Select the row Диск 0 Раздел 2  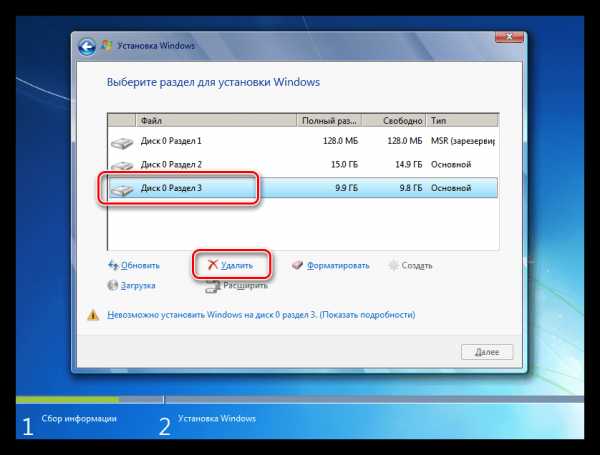tap(303, 165)
